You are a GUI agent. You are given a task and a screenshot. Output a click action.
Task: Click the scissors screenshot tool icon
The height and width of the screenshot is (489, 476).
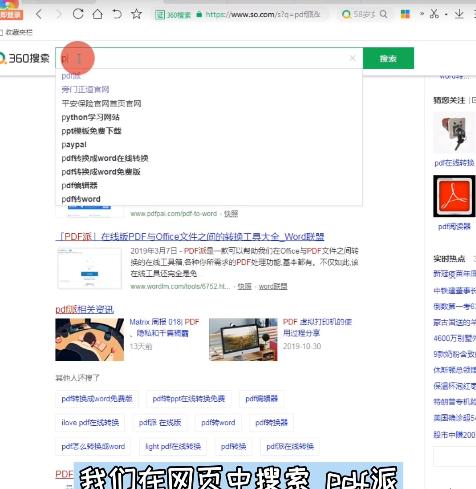[434, 14]
